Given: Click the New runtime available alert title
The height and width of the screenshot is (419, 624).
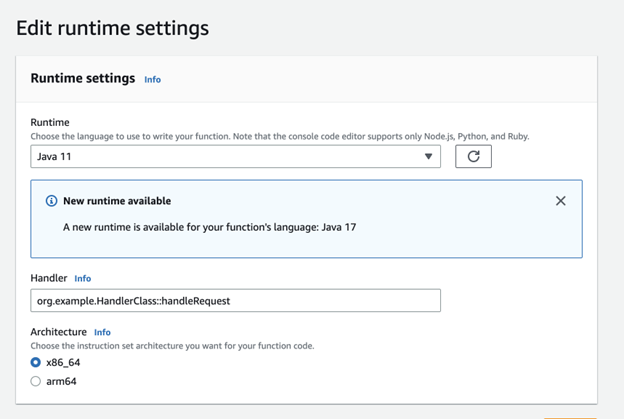Looking at the screenshot, I should coord(117,201).
